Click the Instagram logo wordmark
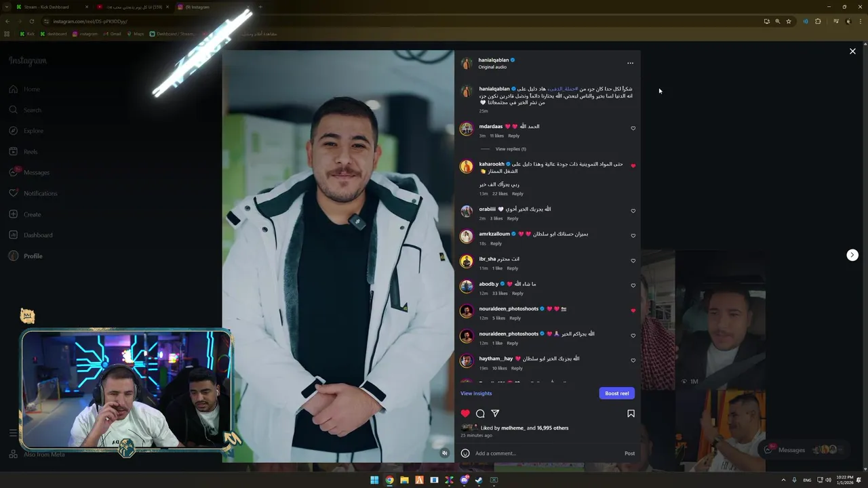This screenshot has height=488, width=868. [28, 61]
